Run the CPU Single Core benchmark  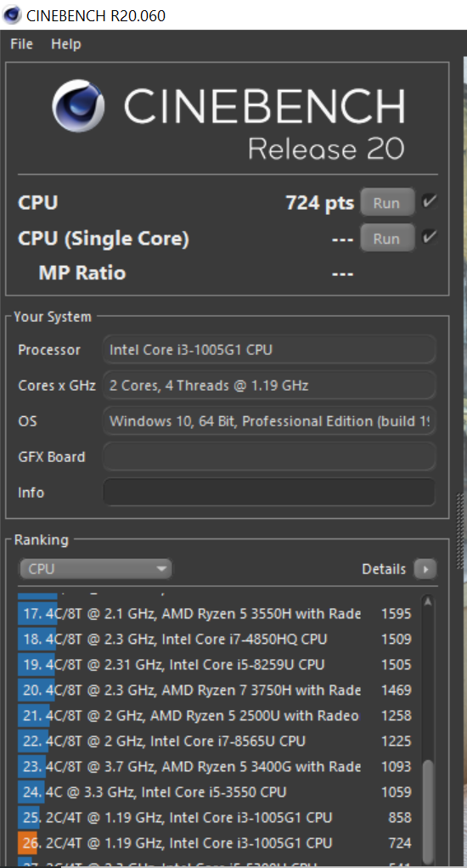387,239
